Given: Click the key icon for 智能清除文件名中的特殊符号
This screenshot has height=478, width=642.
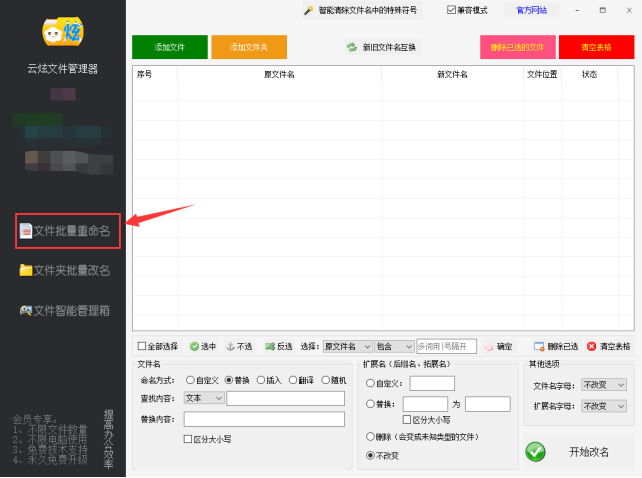Looking at the screenshot, I should click(309, 10).
